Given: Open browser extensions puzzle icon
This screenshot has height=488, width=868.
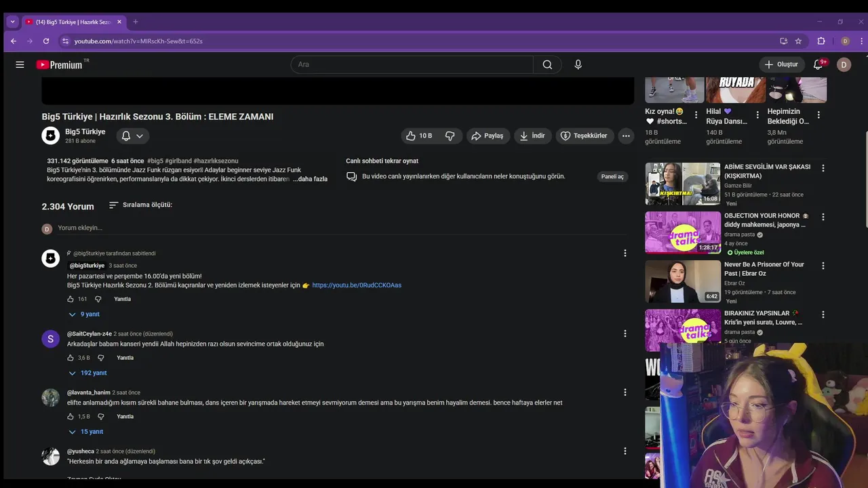Looking at the screenshot, I should click(x=821, y=41).
